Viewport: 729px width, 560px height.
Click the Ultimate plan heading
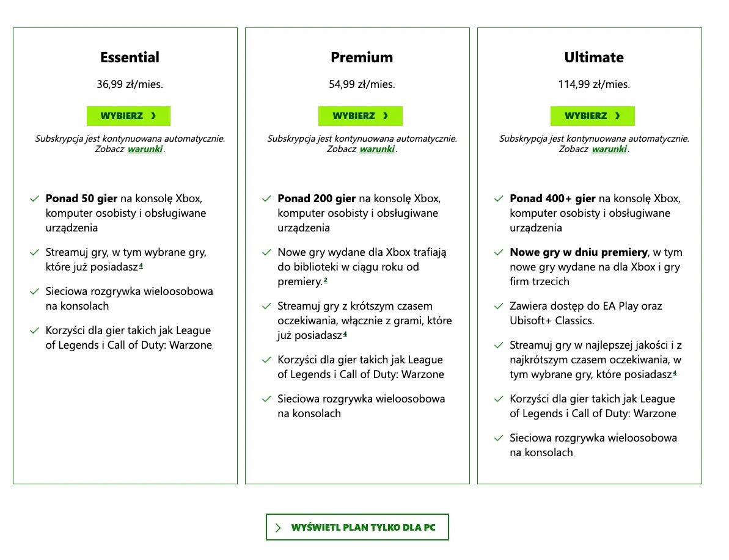click(594, 57)
